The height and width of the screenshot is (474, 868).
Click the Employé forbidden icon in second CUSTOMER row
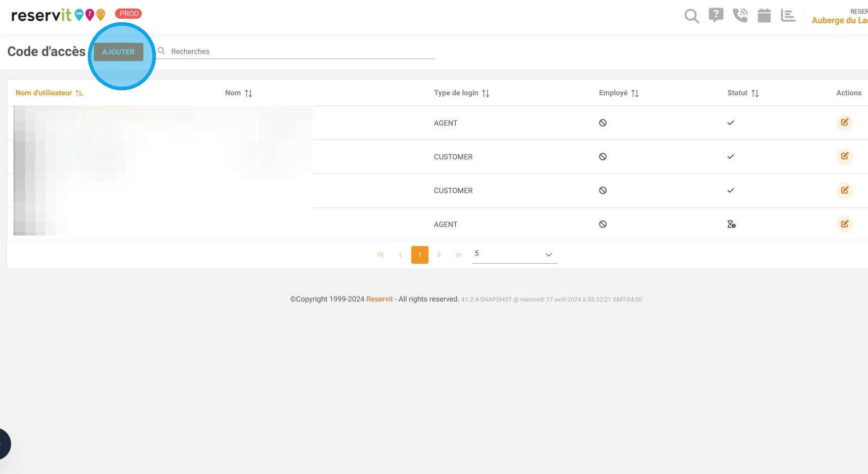click(x=603, y=191)
